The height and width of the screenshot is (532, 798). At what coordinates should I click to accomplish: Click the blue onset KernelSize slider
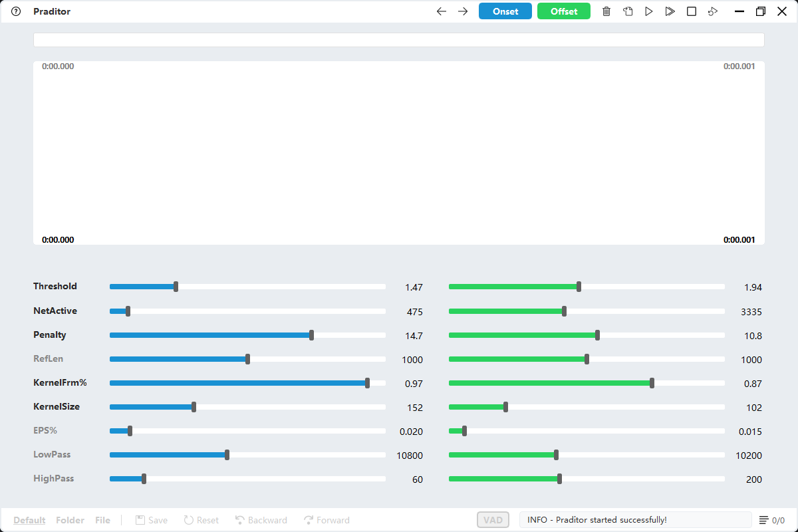pos(247,407)
